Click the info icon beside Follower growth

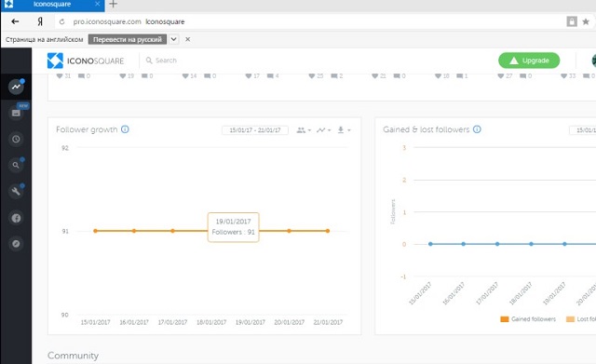tap(125, 129)
